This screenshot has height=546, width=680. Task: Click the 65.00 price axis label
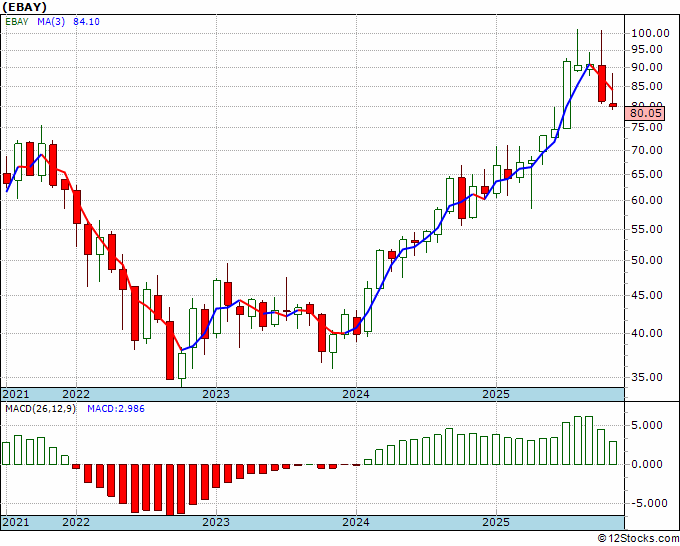(649, 174)
